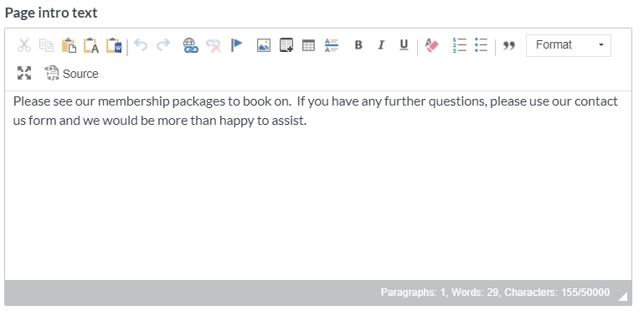Toggle underline formatting

click(x=404, y=45)
